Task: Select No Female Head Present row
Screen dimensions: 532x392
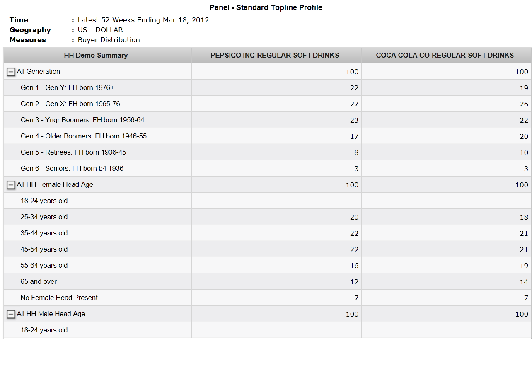Action: tap(267, 298)
